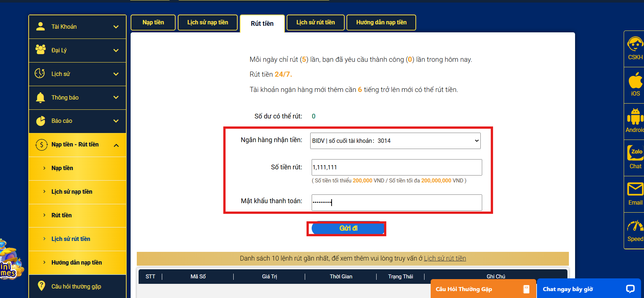Collapse the Nạp tiền - Rút tiền menu chevron
Screen dimensions: 644x298
pos(116,145)
